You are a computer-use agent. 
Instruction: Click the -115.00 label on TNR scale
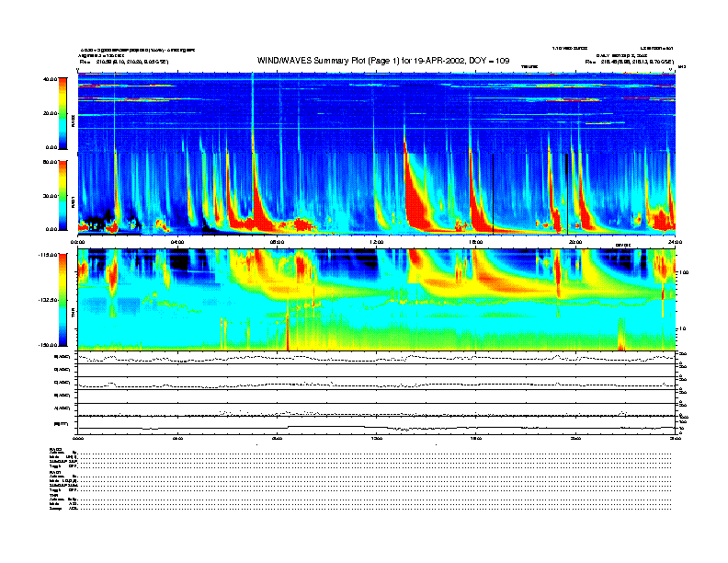(x=48, y=255)
